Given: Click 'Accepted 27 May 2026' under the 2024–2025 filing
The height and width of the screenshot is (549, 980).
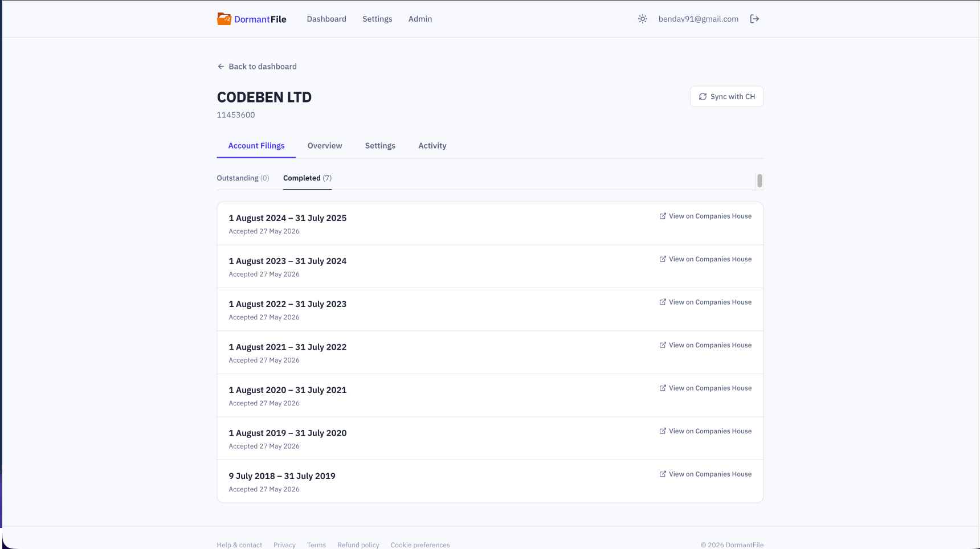Looking at the screenshot, I should (264, 231).
